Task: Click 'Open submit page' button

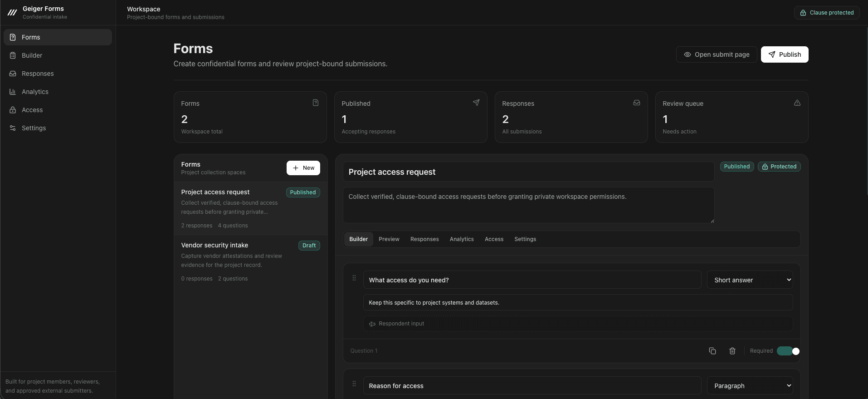Action: coord(717,54)
